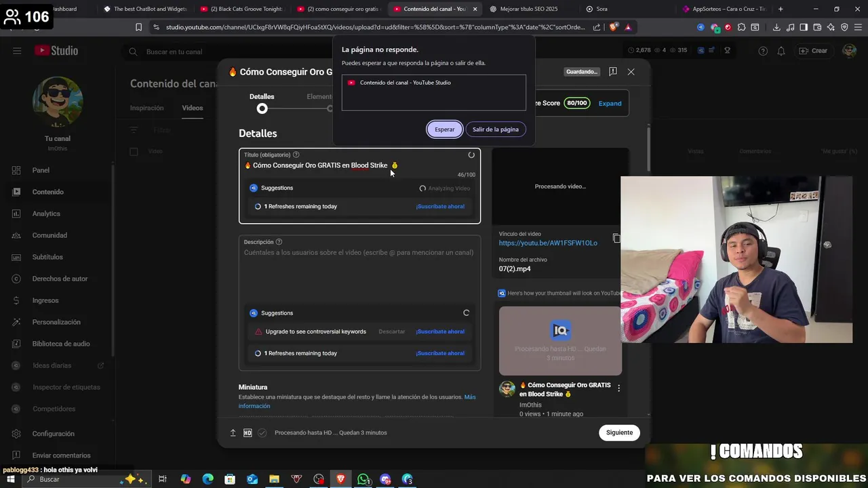Open the youtu.be video link
The width and height of the screenshot is (868, 488).
(x=548, y=243)
